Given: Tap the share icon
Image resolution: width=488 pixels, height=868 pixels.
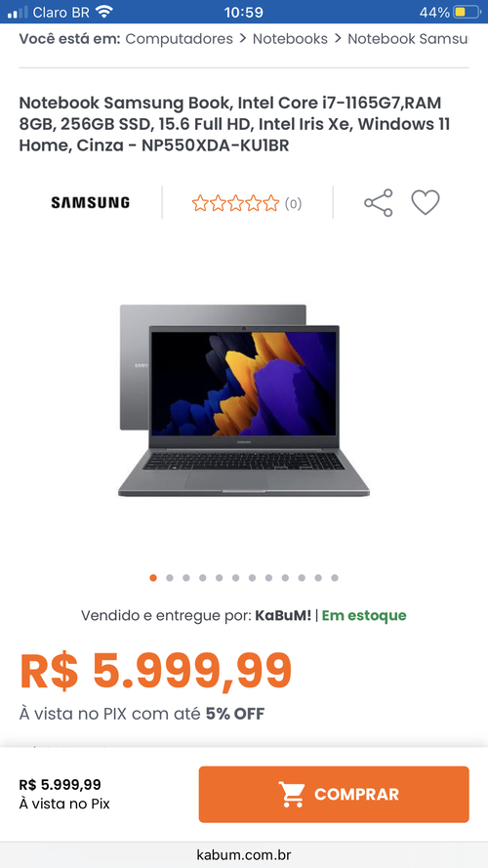Looking at the screenshot, I should click(379, 203).
